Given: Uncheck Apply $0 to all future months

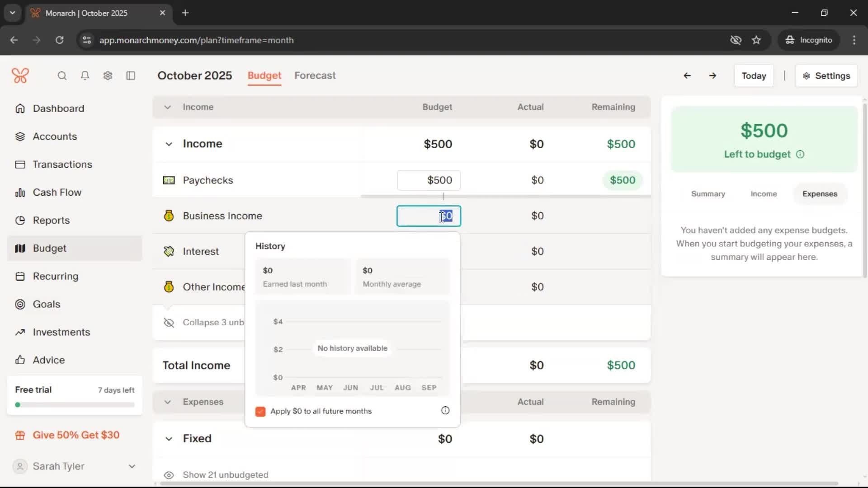Looking at the screenshot, I should pyautogui.click(x=260, y=411).
